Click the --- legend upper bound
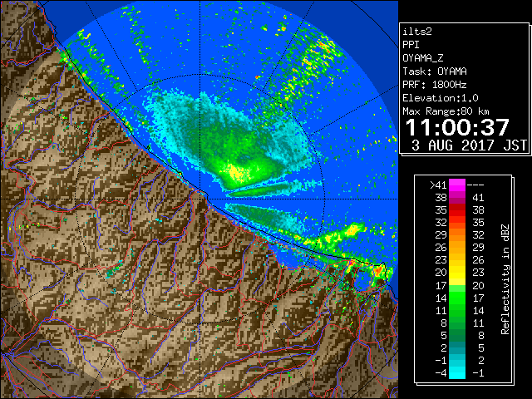The width and height of the screenshot is (532, 399). coord(475,185)
